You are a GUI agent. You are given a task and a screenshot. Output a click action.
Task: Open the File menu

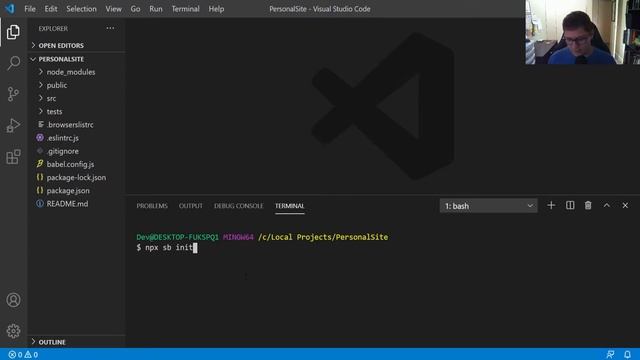(30, 9)
